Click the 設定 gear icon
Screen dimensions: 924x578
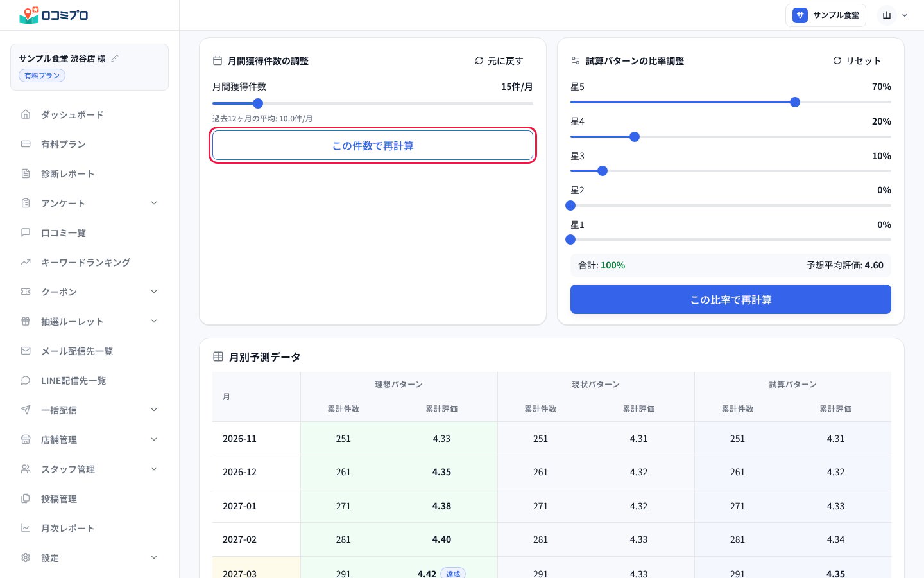pos(26,557)
